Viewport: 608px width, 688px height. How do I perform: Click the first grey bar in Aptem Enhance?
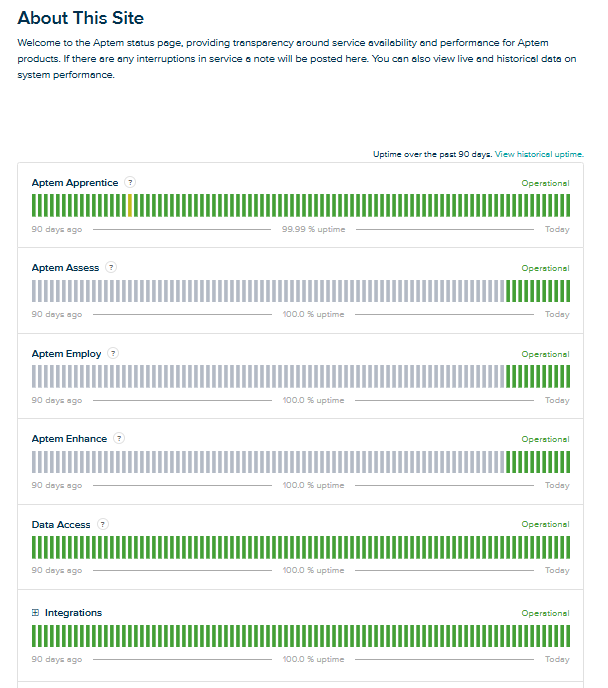click(x=34, y=462)
